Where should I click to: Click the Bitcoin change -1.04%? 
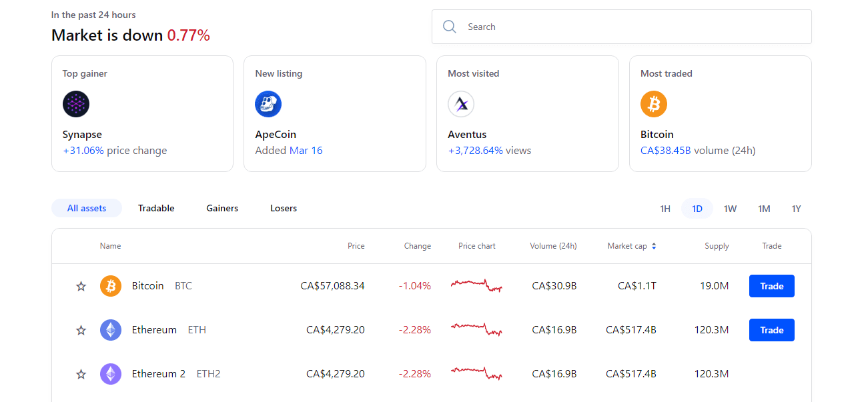pyautogui.click(x=415, y=286)
